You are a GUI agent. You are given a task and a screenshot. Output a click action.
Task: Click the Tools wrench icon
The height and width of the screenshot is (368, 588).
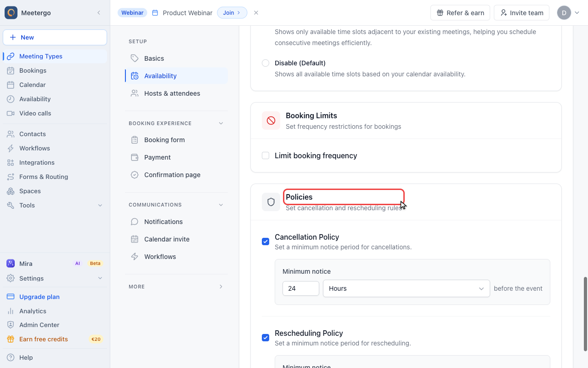11,205
